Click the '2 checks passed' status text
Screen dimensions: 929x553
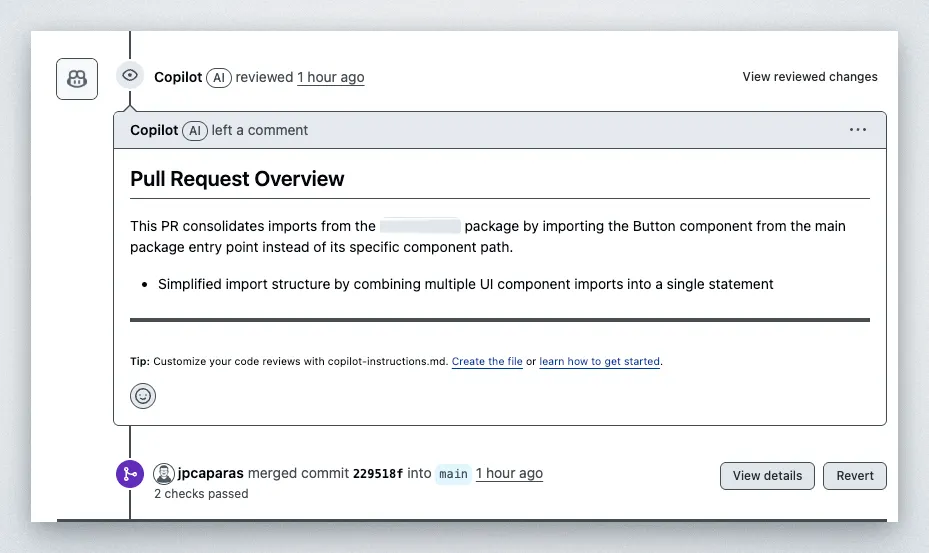click(x=201, y=494)
